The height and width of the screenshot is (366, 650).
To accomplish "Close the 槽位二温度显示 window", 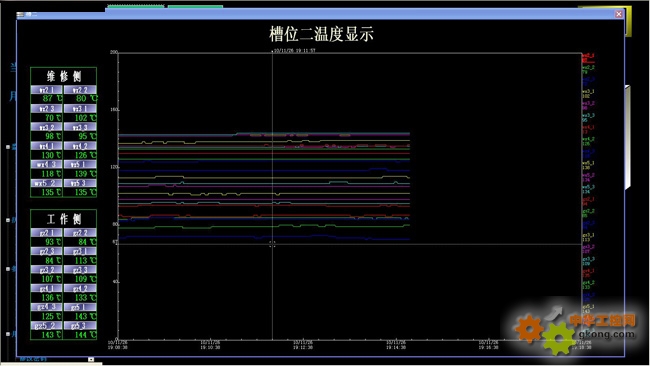I will coord(618,14).
